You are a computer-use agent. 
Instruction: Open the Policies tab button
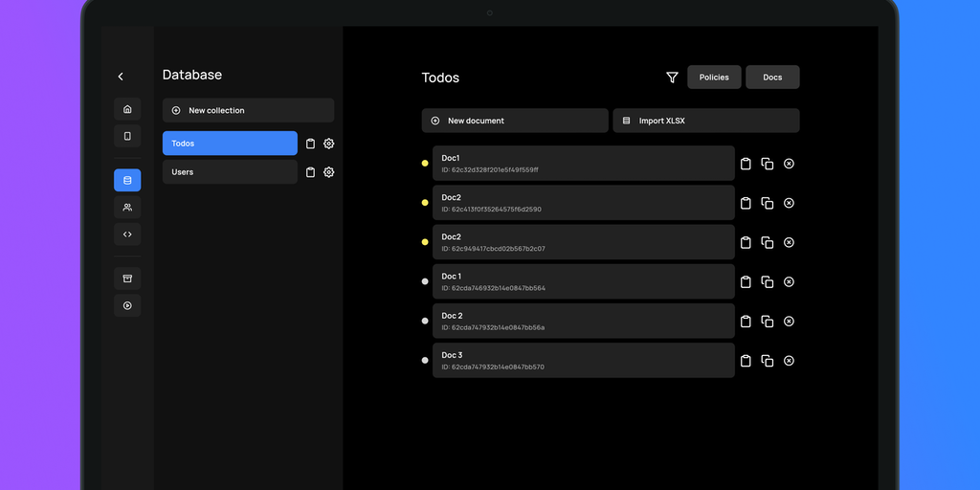(x=714, y=78)
